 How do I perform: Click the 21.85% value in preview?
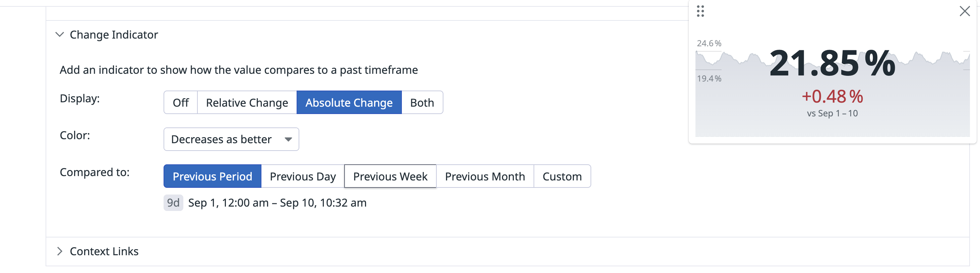point(832,63)
